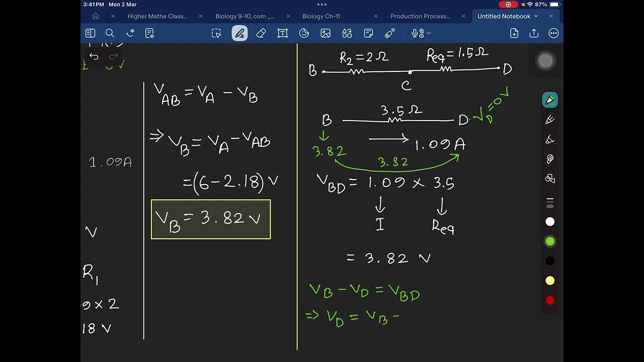The width and height of the screenshot is (644, 362).
Task: Switch to Biology Ch-11 tab
Action: coord(321,16)
